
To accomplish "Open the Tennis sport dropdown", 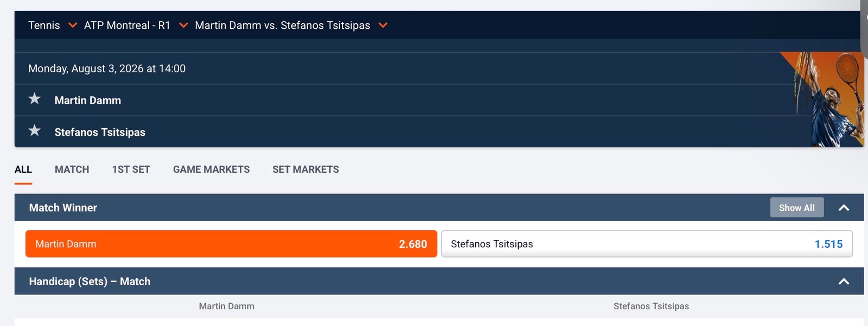I will point(52,26).
